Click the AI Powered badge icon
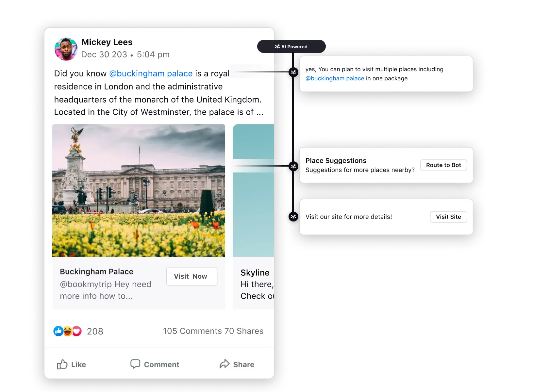The image size is (549, 392). (x=277, y=46)
